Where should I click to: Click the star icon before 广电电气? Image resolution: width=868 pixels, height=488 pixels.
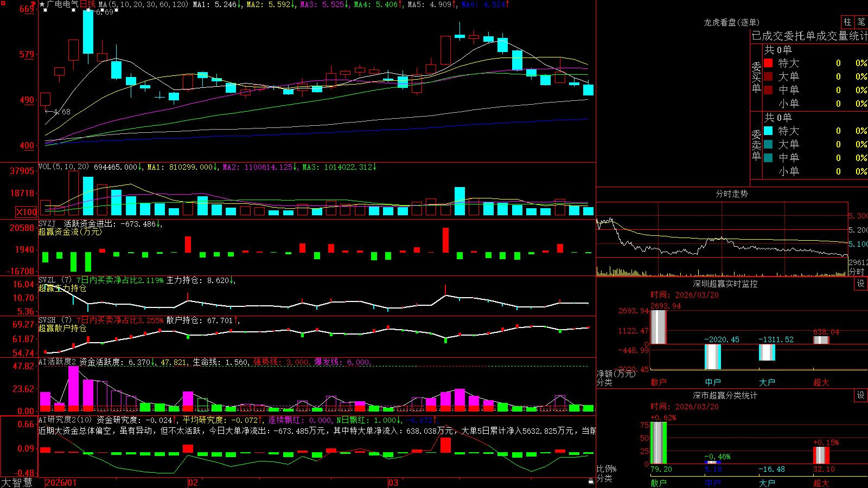[42, 4]
